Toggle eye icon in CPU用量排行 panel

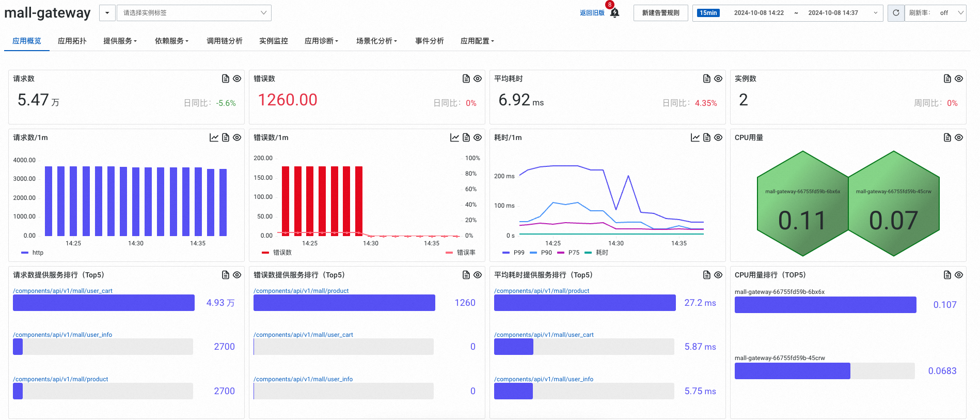click(959, 275)
